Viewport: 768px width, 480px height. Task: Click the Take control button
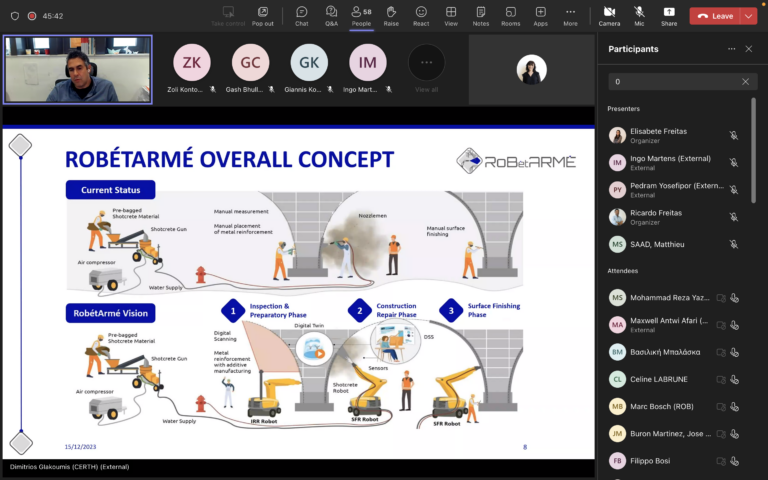pos(228,16)
